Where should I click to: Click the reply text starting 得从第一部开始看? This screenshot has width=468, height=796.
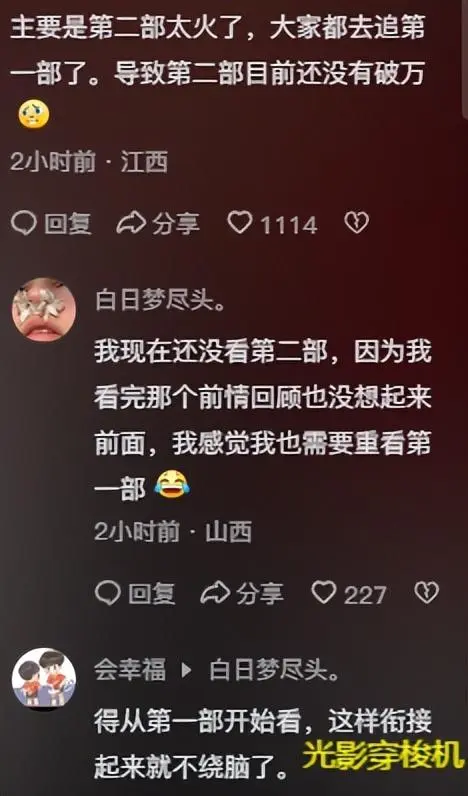click(x=263, y=744)
